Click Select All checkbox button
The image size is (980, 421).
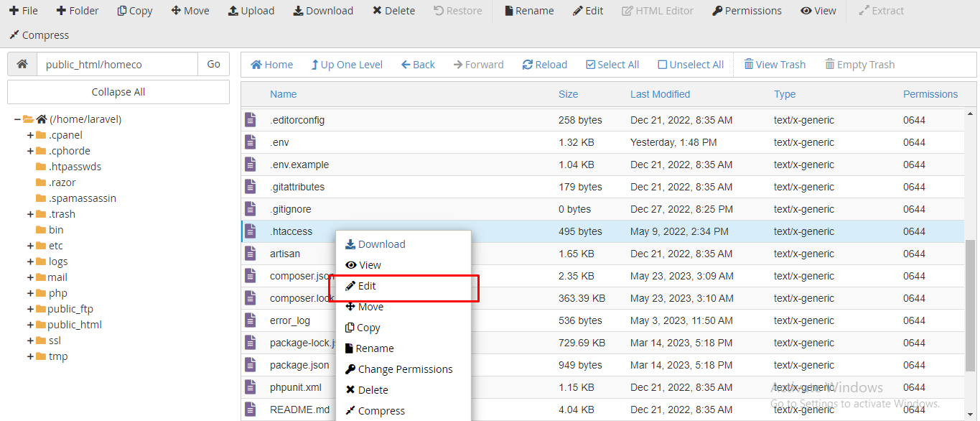[x=612, y=65]
